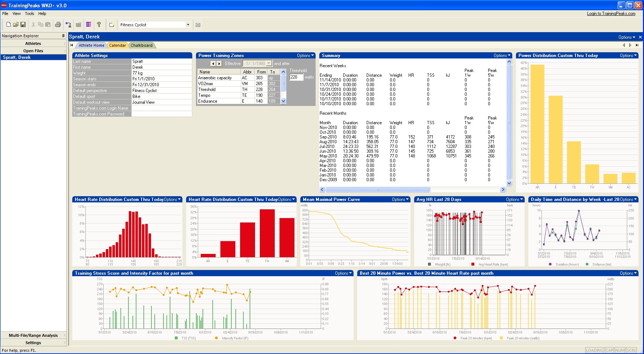The image size is (644, 354).
Task: Click the Anaerobic capacity zone row
Action: (239, 78)
